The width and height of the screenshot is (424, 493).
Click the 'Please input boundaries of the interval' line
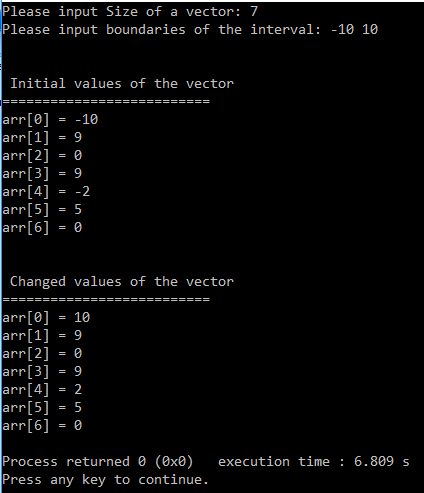[x=190, y=30]
